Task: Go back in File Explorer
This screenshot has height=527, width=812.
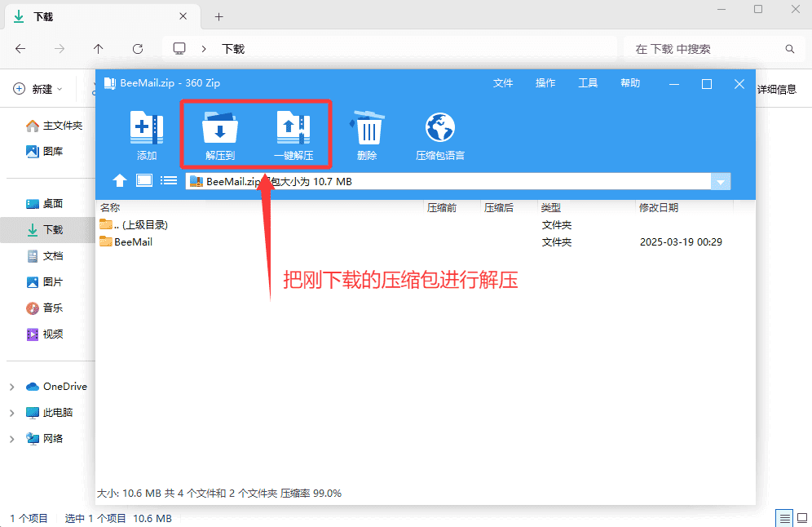Action: pos(20,49)
